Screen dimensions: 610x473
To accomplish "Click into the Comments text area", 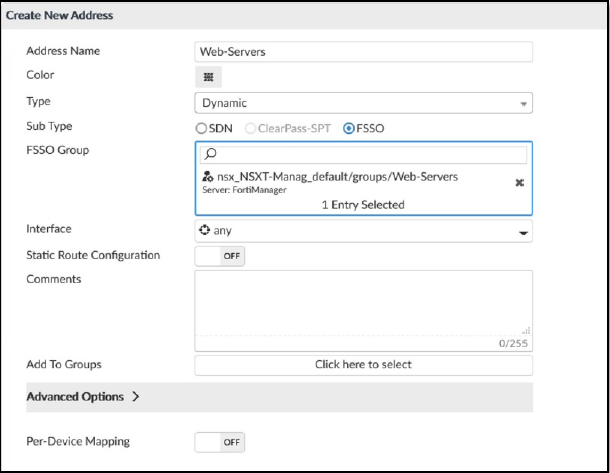I will (362, 305).
